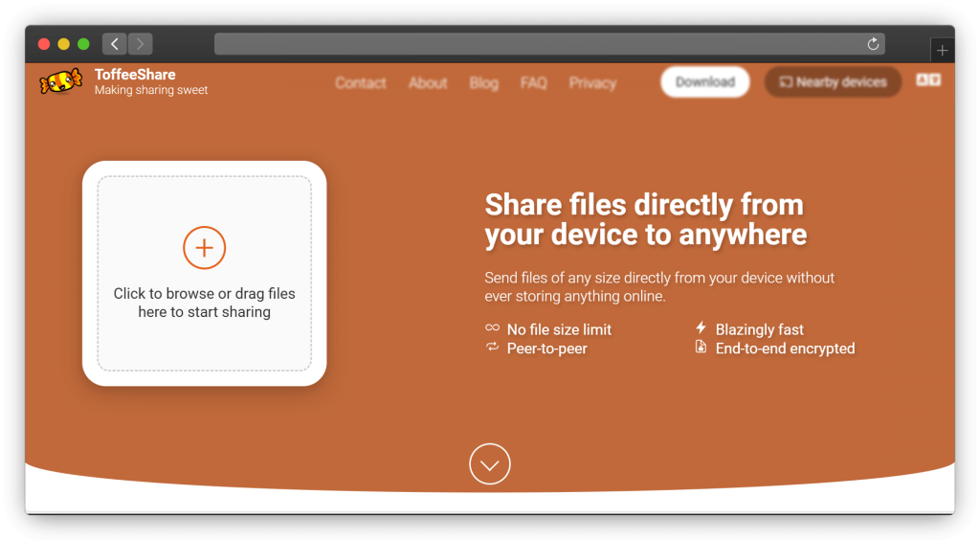Image resolution: width=980 pixels, height=540 pixels.
Task: Open the language selector icon
Action: point(928,80)
